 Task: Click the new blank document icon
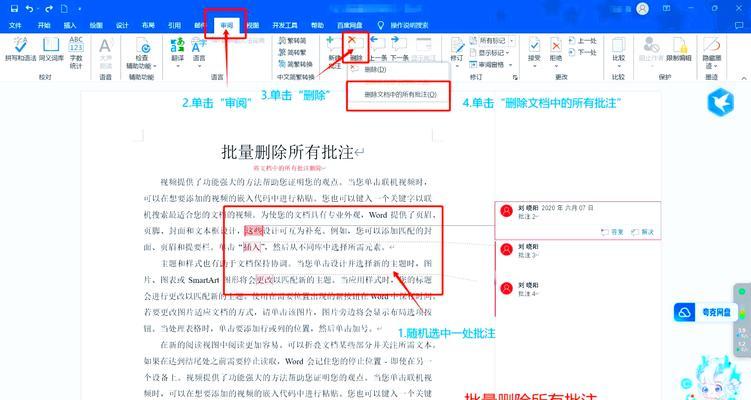(64, 9)
